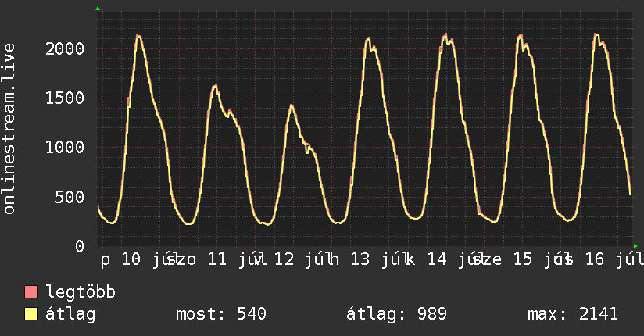Click the yellow átlag legend swatch

click(30, 314)
